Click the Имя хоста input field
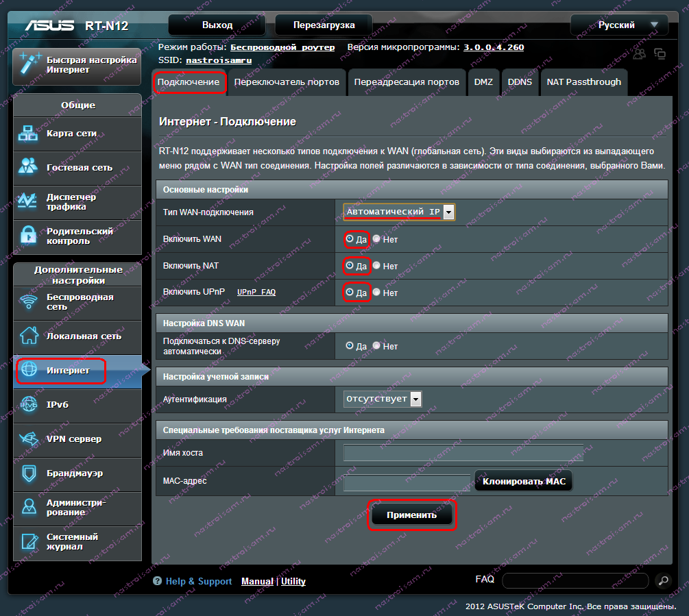This screenshot has height=616, width=689. tap(463, 453)
